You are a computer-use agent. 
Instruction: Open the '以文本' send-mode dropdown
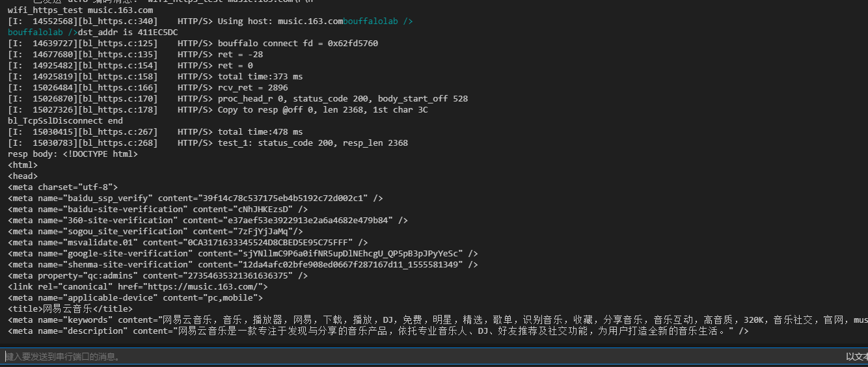click(856, 357)
